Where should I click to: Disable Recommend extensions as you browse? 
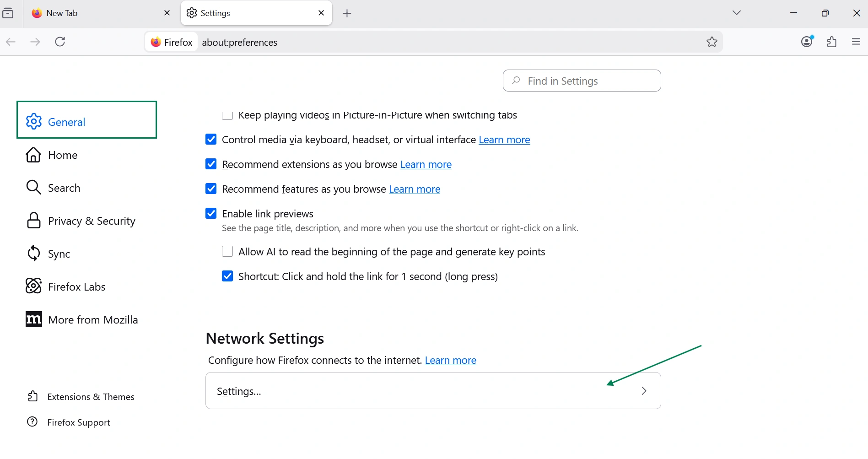211,164
